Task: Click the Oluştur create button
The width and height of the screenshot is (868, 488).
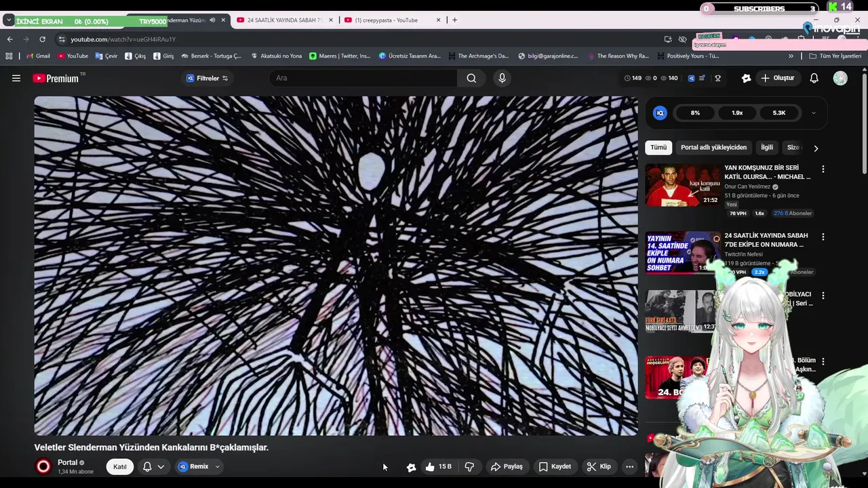Action: [x=777, y=78]
